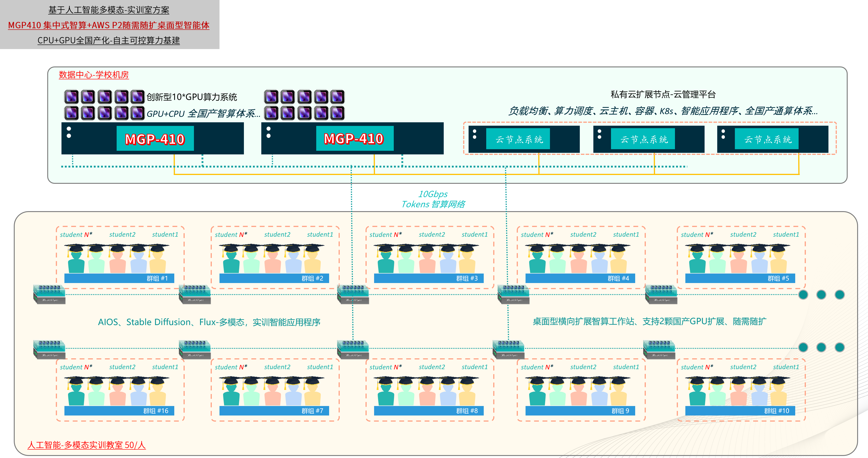
Task: Click the right MGP-410 server label
Action: click(x=354, y=139)
